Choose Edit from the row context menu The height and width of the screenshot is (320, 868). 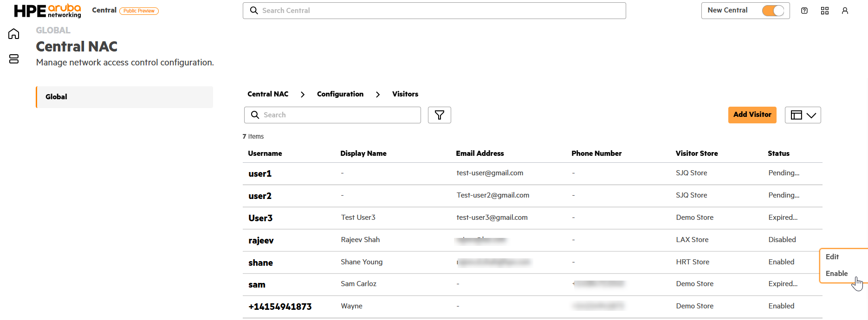click(832, 257)
